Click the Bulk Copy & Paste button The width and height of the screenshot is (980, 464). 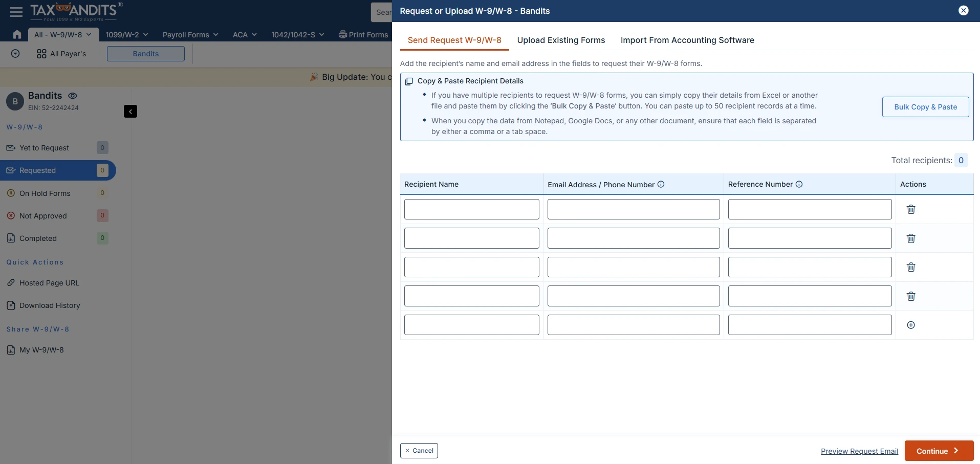tap(925, 107)
